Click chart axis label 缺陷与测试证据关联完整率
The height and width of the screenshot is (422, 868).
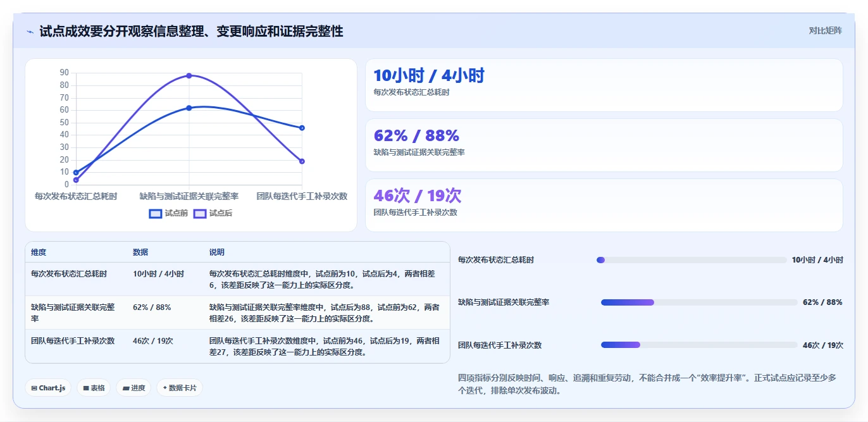(x=189, y=196)
